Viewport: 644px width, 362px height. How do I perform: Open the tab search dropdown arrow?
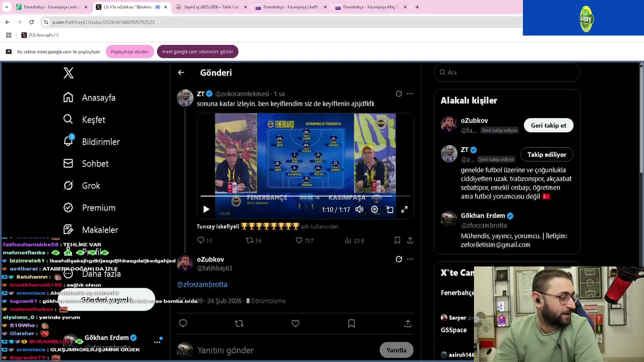tap(6, 7)
